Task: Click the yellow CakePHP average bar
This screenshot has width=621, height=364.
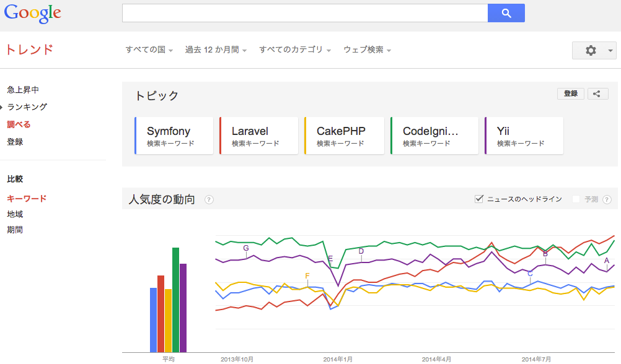Action: [x=169, y=321]
